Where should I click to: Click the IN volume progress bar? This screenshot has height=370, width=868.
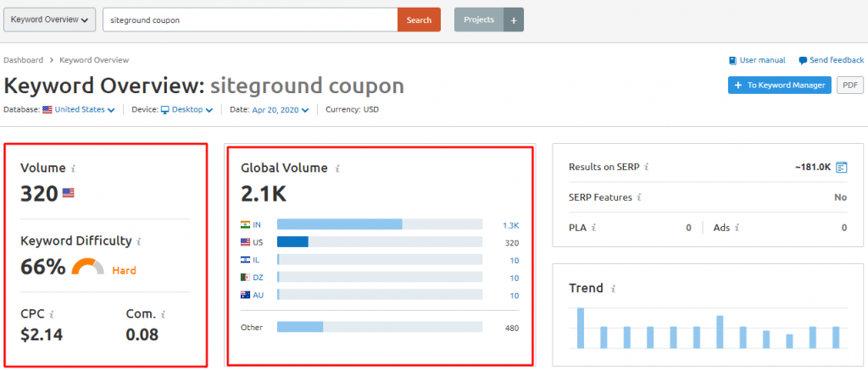click(x=380, y=224)
